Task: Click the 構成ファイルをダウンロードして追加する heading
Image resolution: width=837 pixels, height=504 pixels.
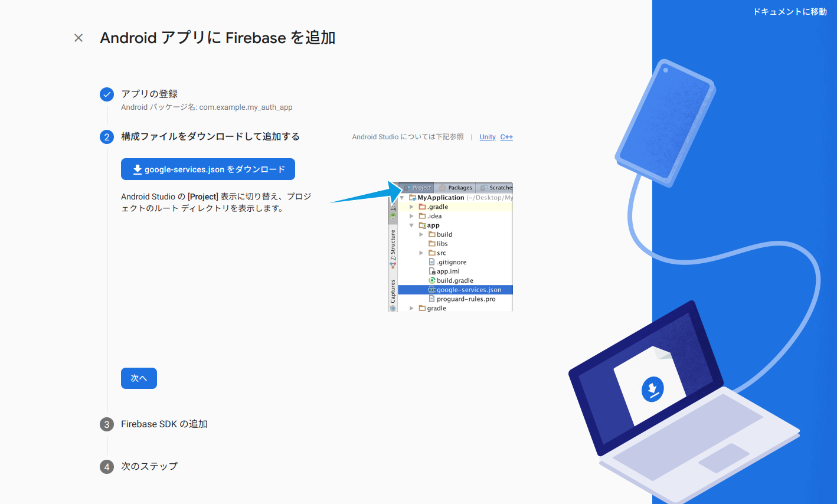Action: pos(210,136)
